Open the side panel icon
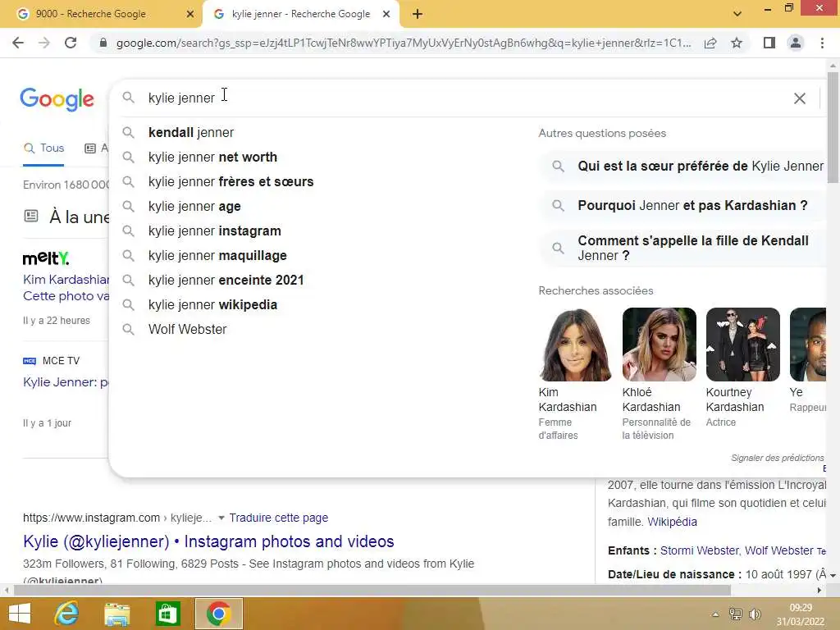Viewport: 840px width, 630px height. point(769,43)
